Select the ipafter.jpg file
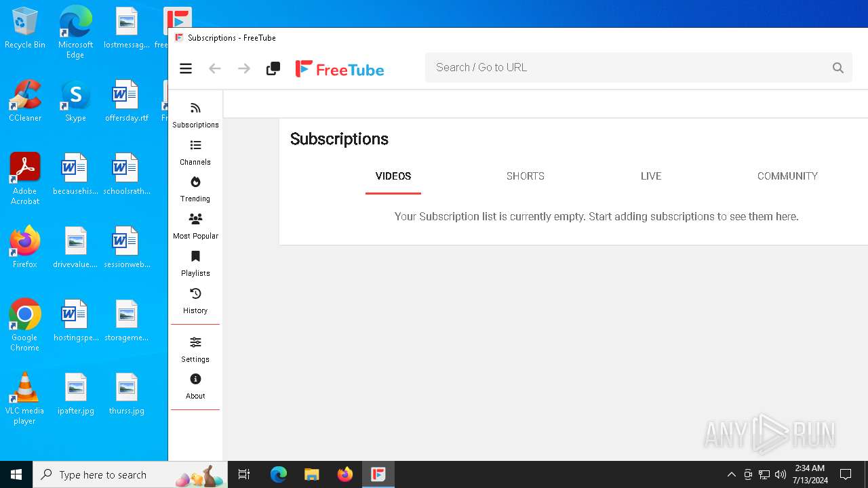Screen dimensions: 868x488 click(x=75, y=394)
